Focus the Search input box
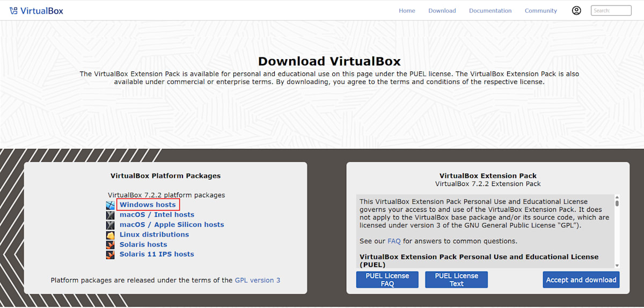The height and width of the screenshot is (308, 644). (611, 10)
